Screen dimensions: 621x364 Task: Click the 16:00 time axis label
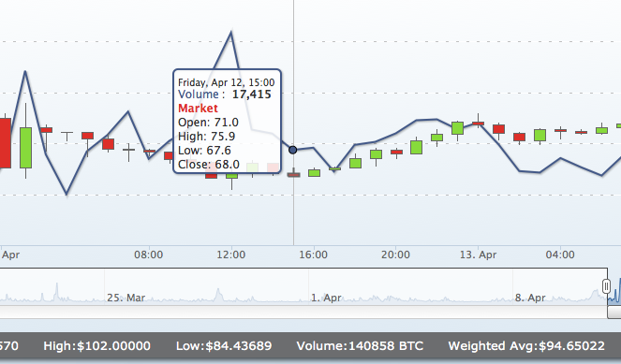click(x=313, y=255)
